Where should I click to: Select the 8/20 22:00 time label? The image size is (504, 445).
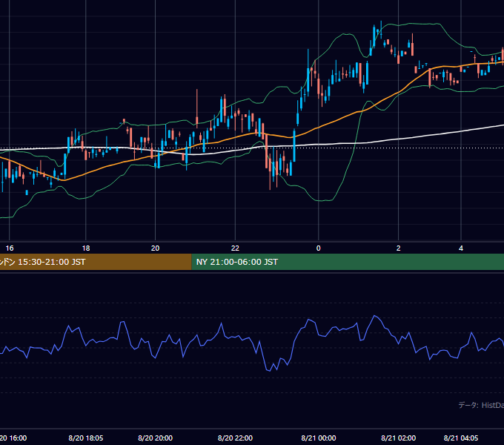click(x=235, y=438)
